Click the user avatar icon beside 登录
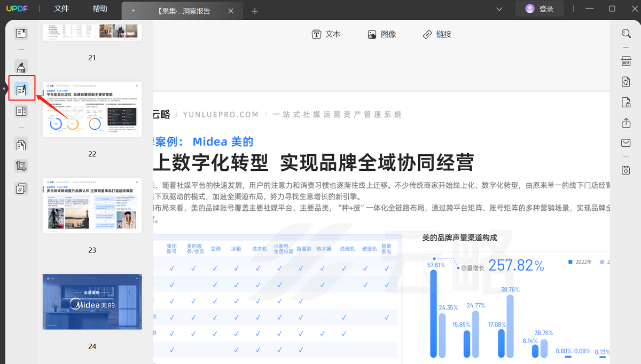This screenshot has height=364, width=641. click(529, 9)
